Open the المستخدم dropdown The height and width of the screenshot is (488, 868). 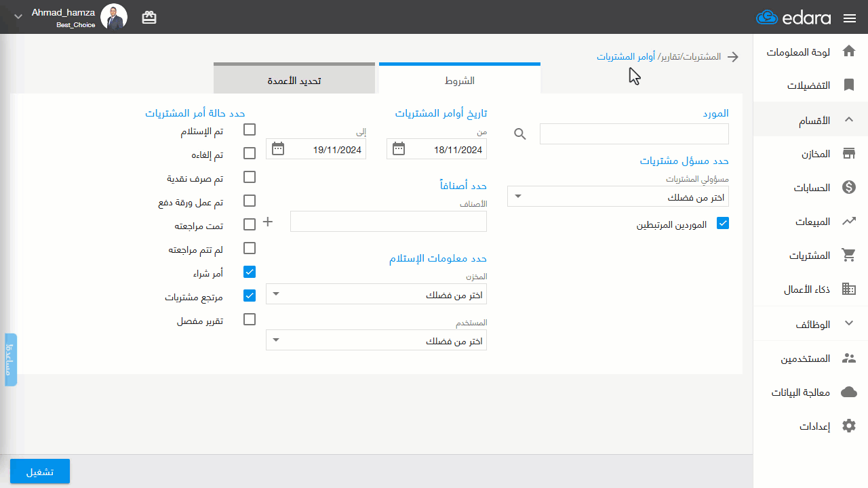pos(376,340)
